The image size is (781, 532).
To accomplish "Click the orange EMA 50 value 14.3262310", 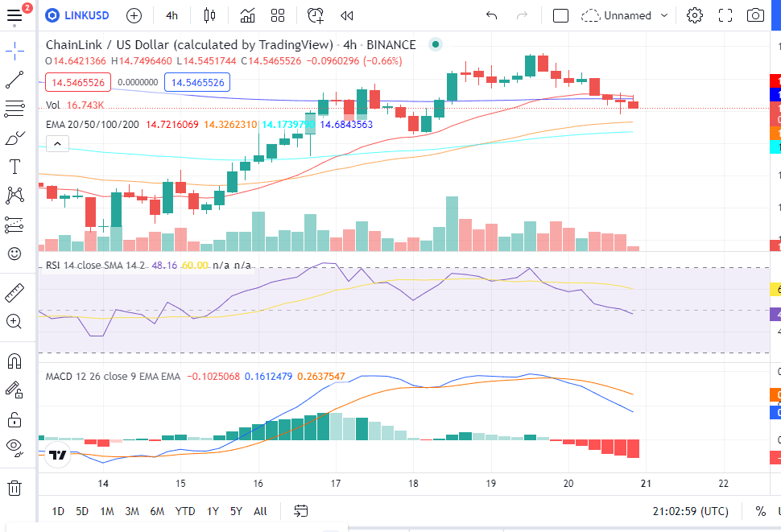I will (x=230, y=125).
